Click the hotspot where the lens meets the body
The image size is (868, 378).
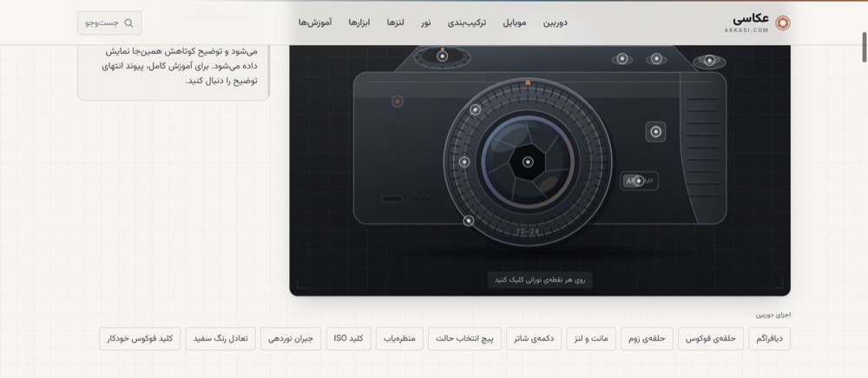469,220
